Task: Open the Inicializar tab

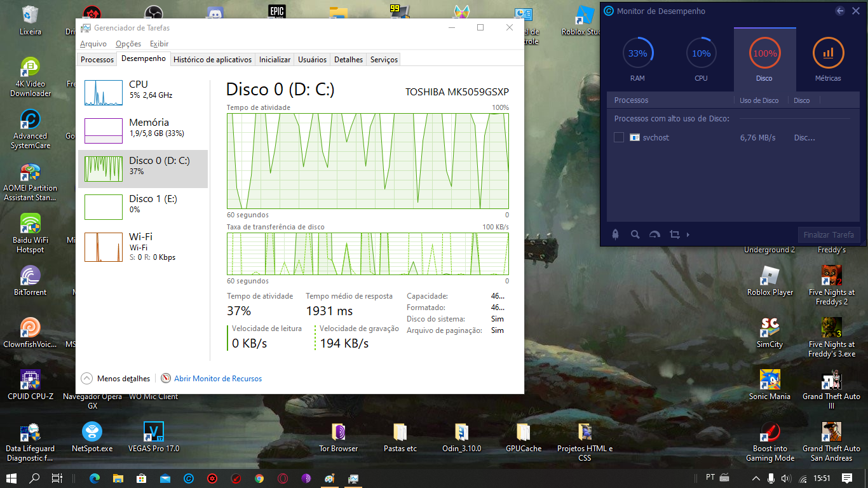Action: (x=275, y=60)
